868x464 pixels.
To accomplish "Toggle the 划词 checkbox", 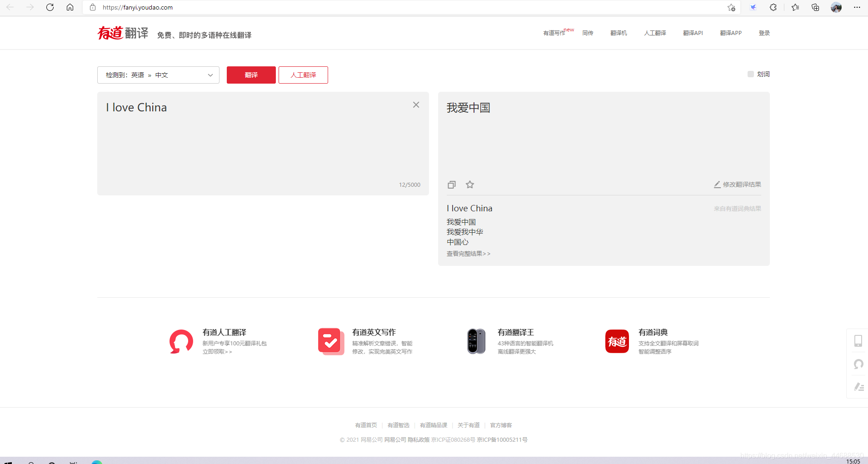I will click(751, 74).
